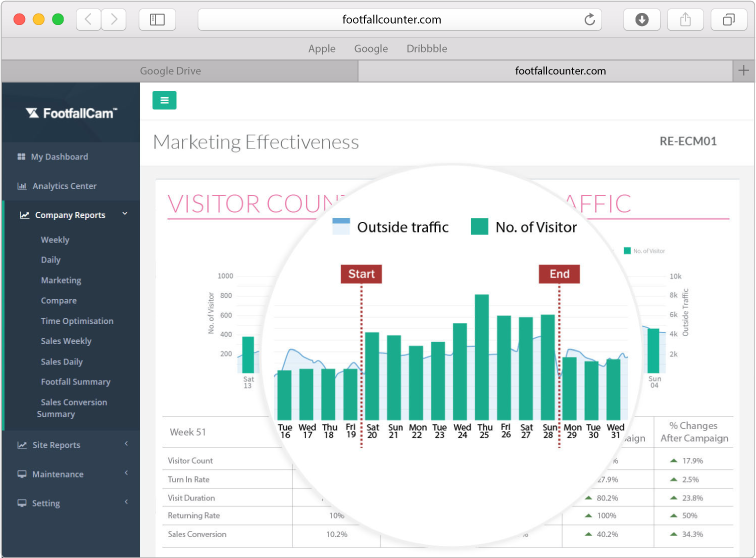Switch to the Google Drive tab
Image resolution: width=756 pixels, height=558 pixels.
(x=179, y=71)
